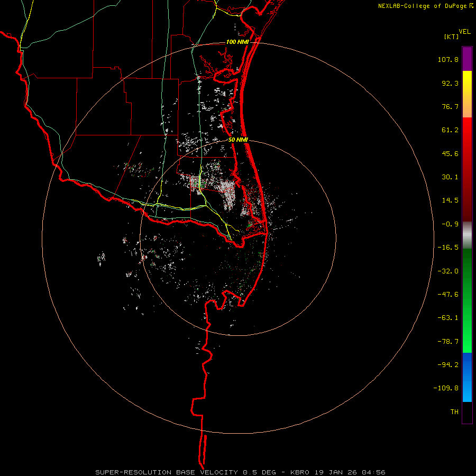476x476 pixels.
Task: Select the 30.1 velocity legend label
Action: coord(450,177)
